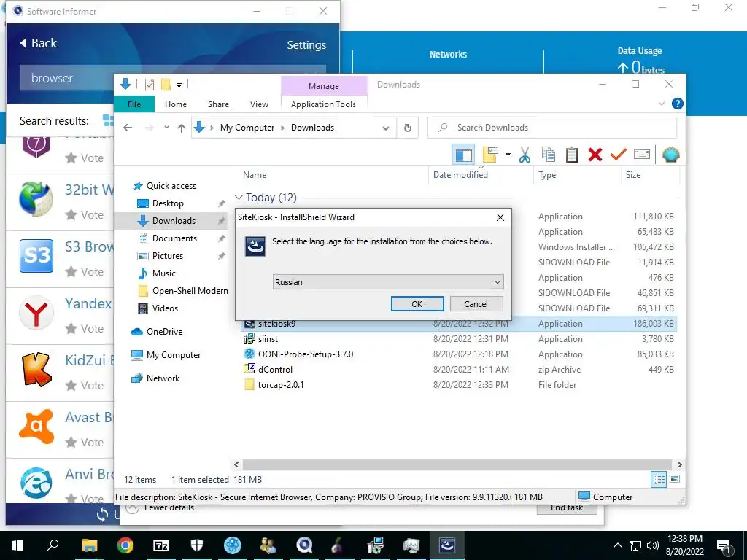
Task: Switch to the Networks tab in background window
Action: (448, 55)
